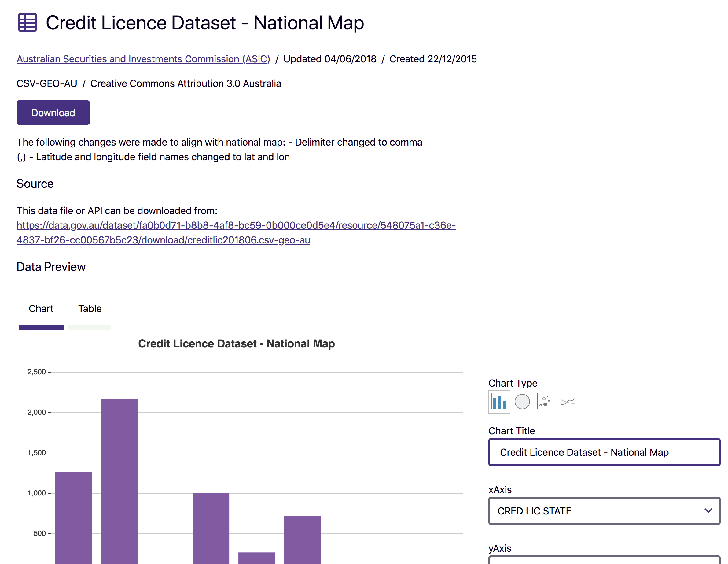Click into the Chart Title input field
The image size is (728, 564).
point(604,452)
